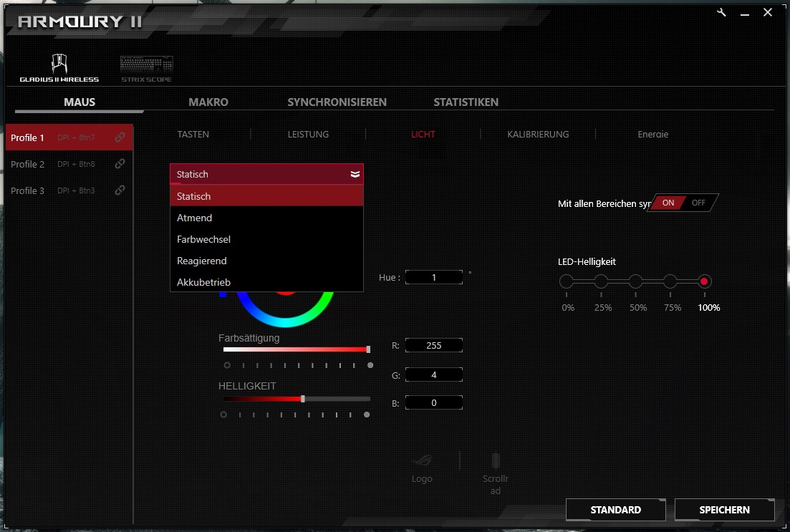The image size is (790, 532).
Task: Click the link icon next to Profile 3
Action: [122, 190]
